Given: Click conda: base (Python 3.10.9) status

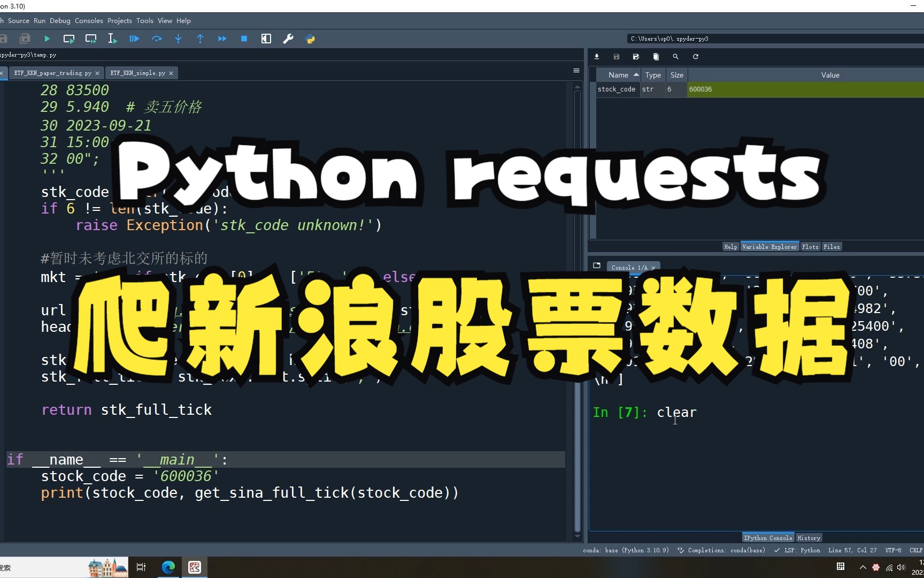Looking at the screenshot, I should point(626,550).
